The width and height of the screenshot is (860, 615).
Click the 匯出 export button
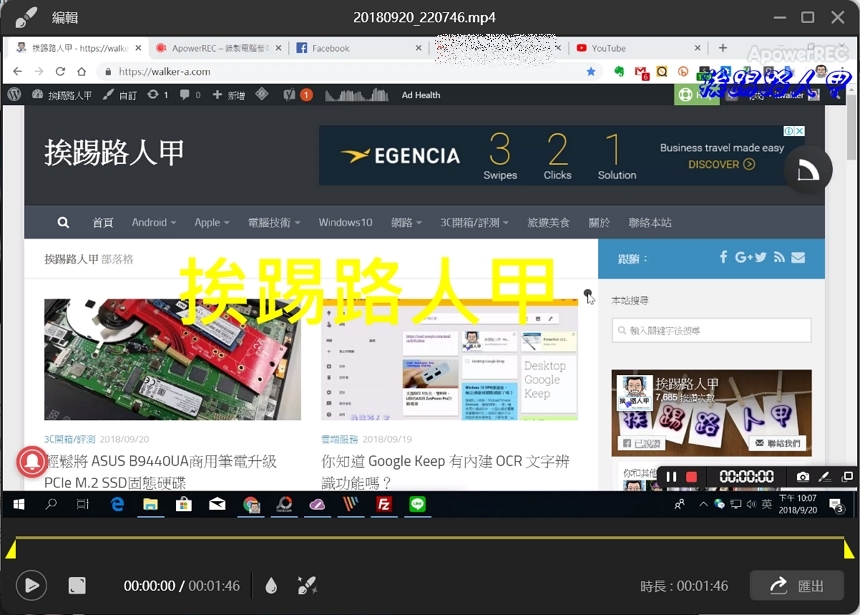tap(796, 586)
